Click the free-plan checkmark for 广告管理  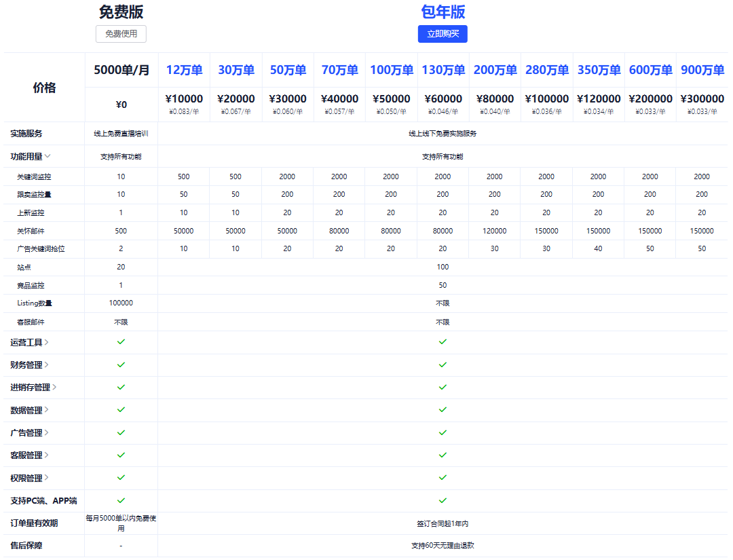[x=121, y=432]
